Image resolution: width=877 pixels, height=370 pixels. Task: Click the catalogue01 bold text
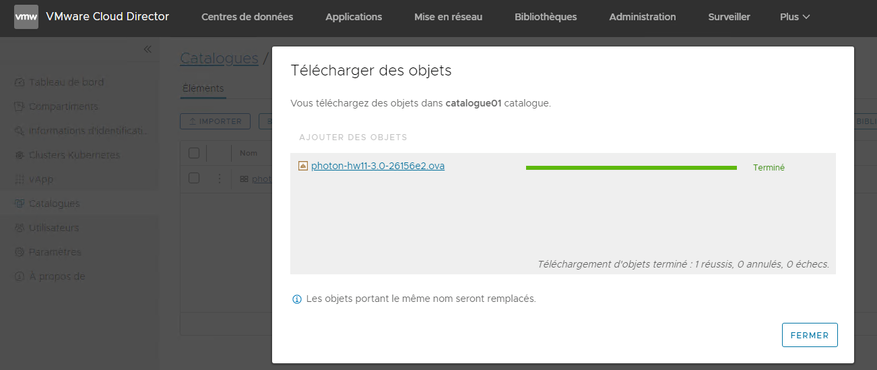(x=473, y=104)
